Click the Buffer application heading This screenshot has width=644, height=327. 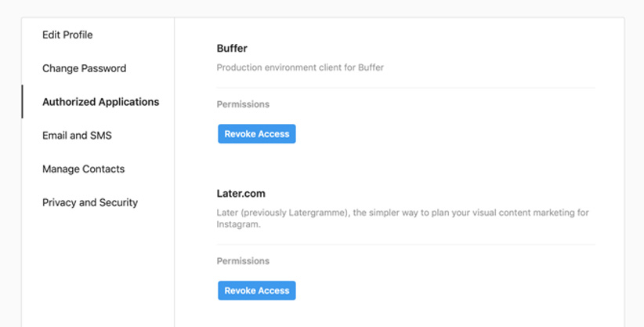[232, 49]
